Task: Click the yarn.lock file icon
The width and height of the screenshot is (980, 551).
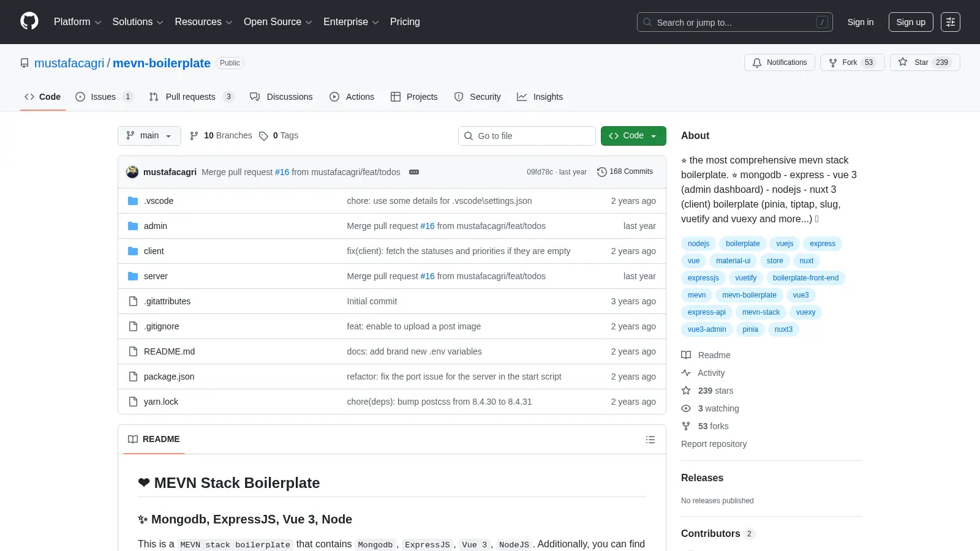Action: click(x=133, y=402)
